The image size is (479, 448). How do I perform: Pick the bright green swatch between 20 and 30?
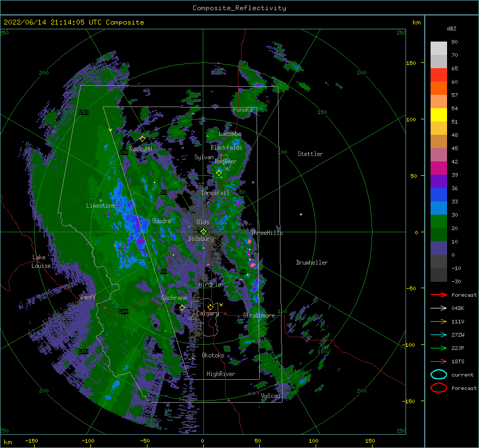(439, 221)
